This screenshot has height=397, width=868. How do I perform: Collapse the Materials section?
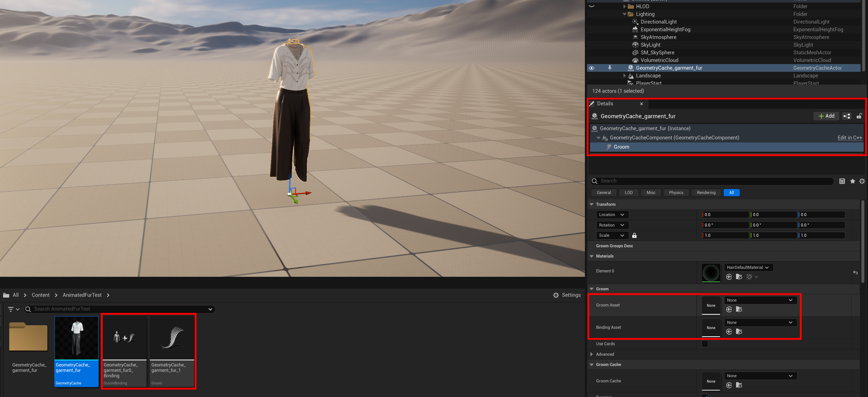[x=591, y=256]
